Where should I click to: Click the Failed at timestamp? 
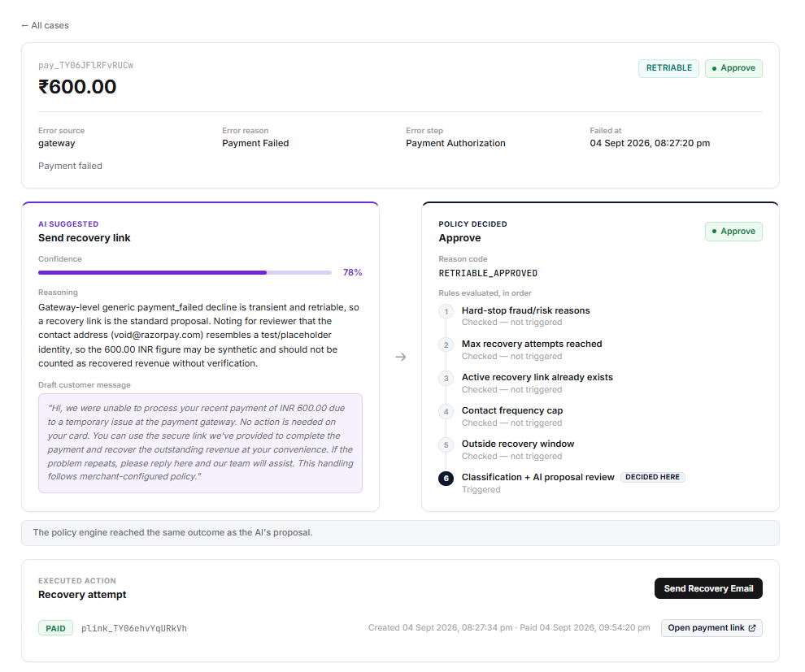(x=650, y=143)
